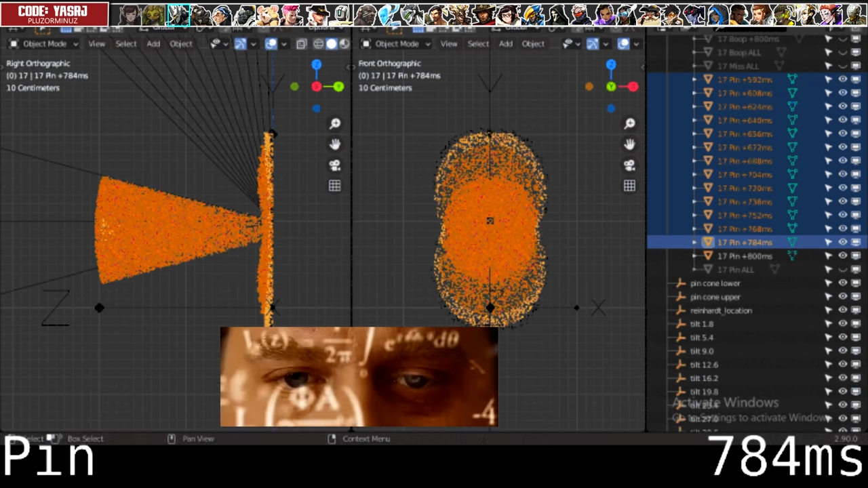Disable selectability arrow for 17 Pin +800ms
This screenshot has height=488, width=868.
828,256
